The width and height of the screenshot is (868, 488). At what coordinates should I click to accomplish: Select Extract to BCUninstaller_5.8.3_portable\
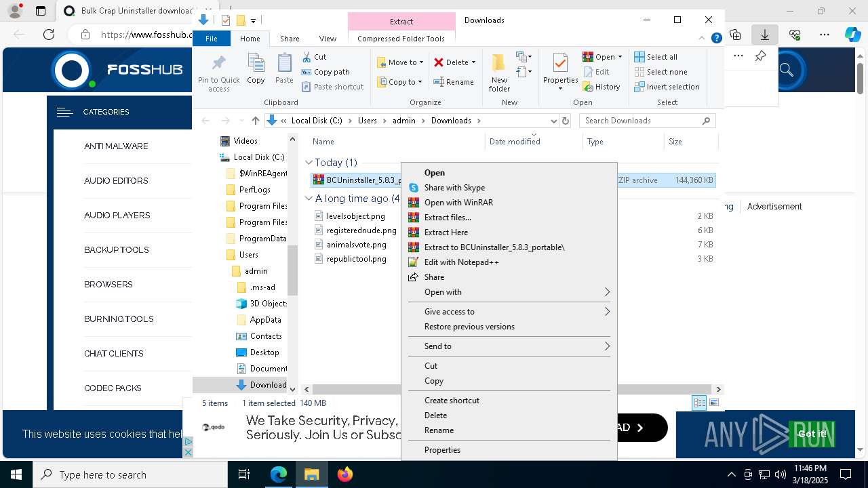tap(509, 247)
